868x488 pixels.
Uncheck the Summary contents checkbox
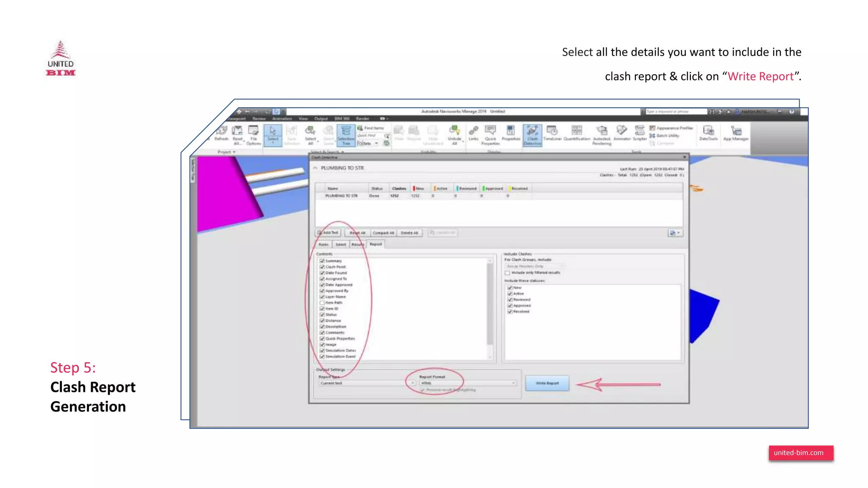click(322, 261)
